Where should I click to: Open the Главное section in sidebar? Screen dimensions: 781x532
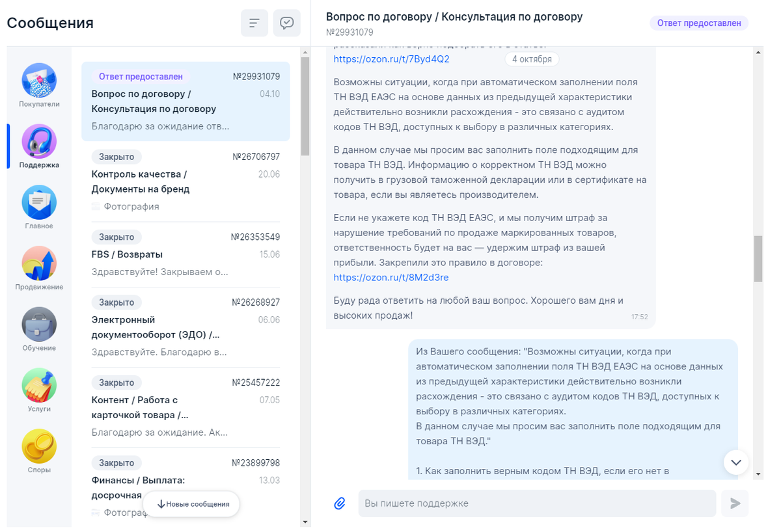tap(38, 202)
